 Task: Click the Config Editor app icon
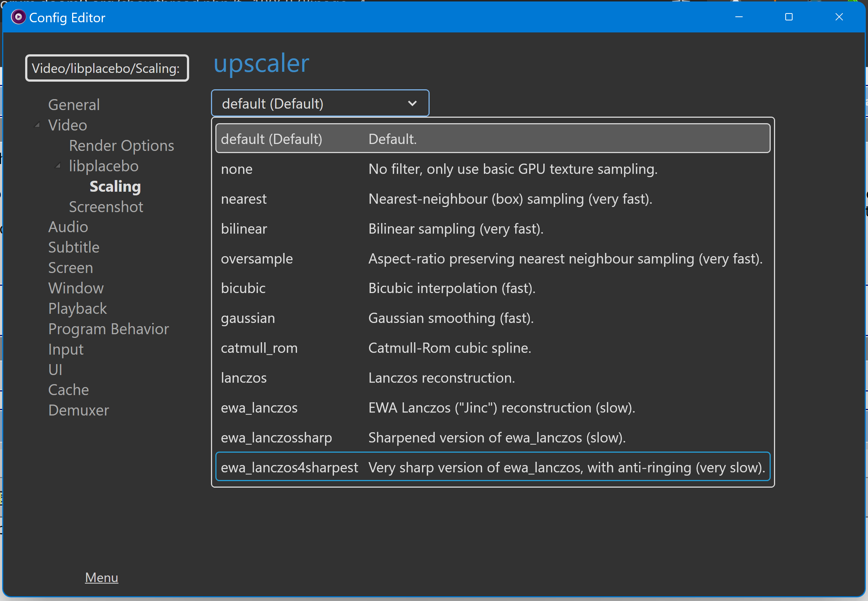click(18, 17)
